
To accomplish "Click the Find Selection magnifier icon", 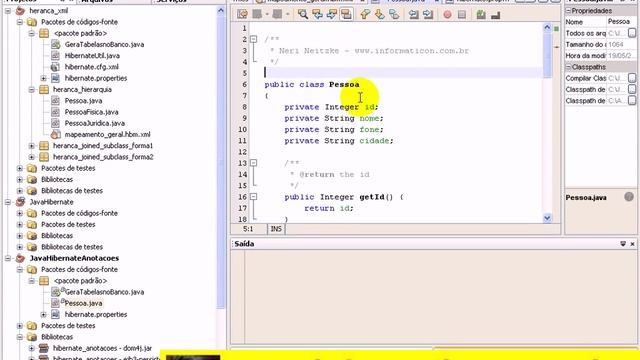I will click(x=302, y=15).
